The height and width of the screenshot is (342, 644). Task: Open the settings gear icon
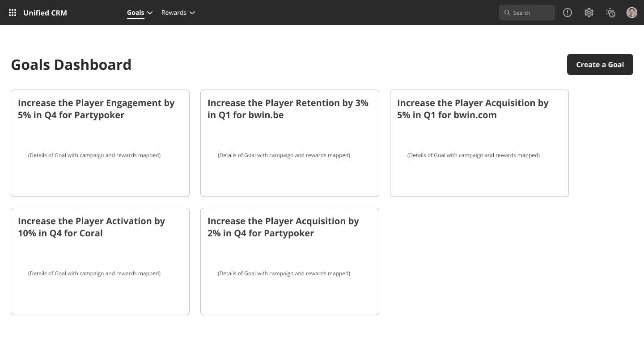(589, 13)
